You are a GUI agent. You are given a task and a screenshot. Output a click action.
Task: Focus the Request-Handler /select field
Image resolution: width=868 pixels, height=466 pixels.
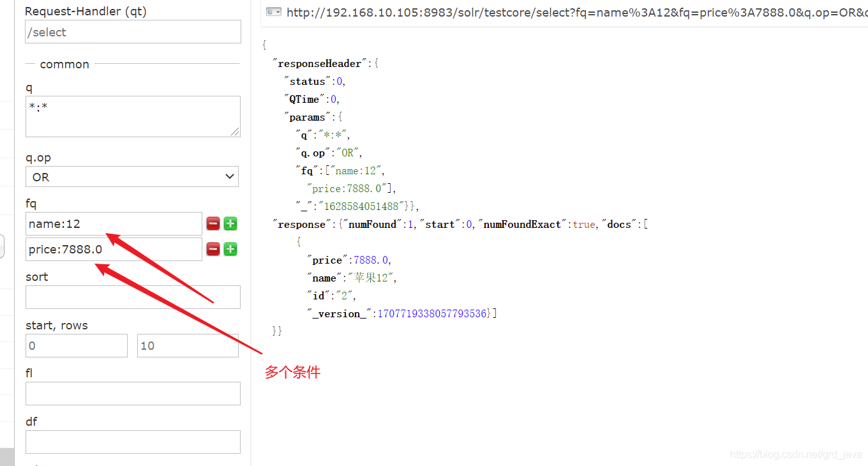[x=133, y=32]
